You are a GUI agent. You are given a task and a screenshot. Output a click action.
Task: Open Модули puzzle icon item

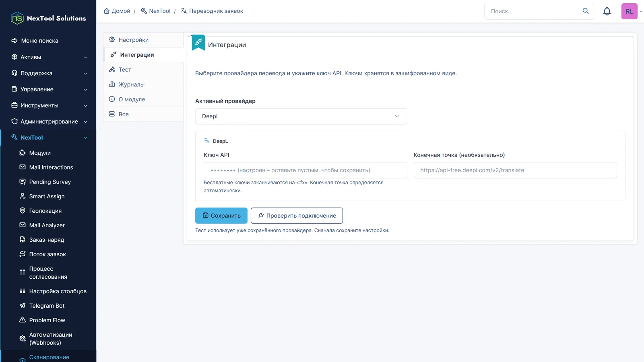(23, 152)
